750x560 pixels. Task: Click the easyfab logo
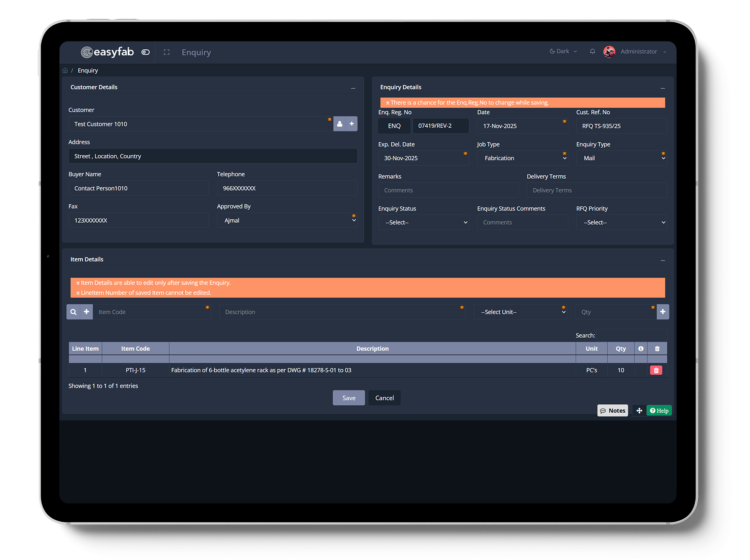107,52
